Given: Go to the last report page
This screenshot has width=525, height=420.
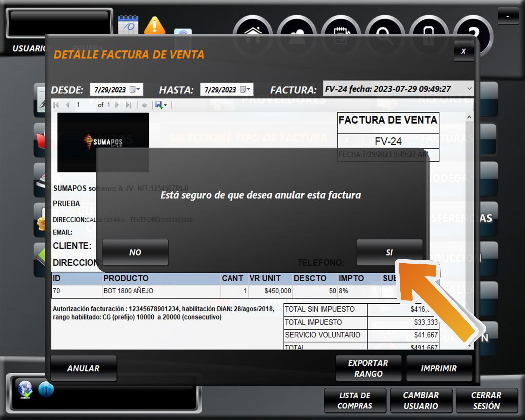Looking at the screenshot, I should click(x=129, y=105).
